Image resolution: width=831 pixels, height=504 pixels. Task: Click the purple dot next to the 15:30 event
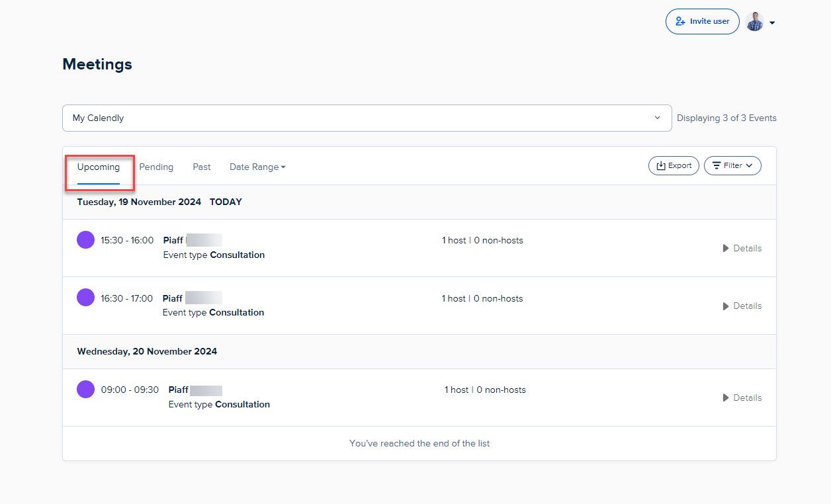click(85, 239)
